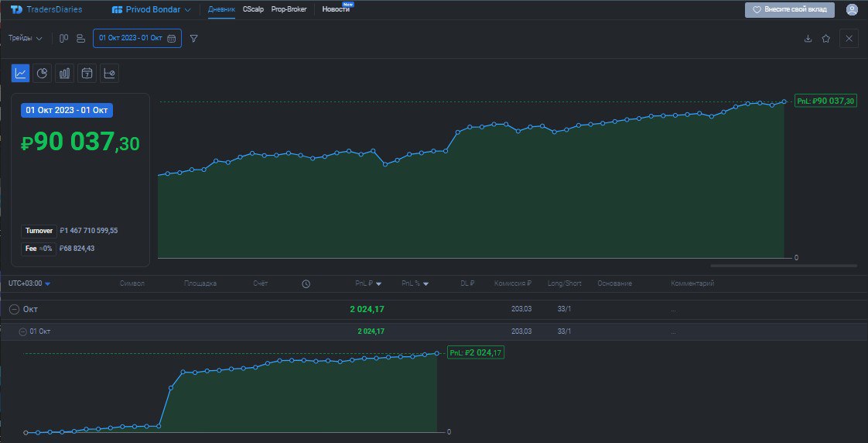Sort by the PnL % column
The width and height of the screenshot is (868, 443).
[x=415, y=284]
